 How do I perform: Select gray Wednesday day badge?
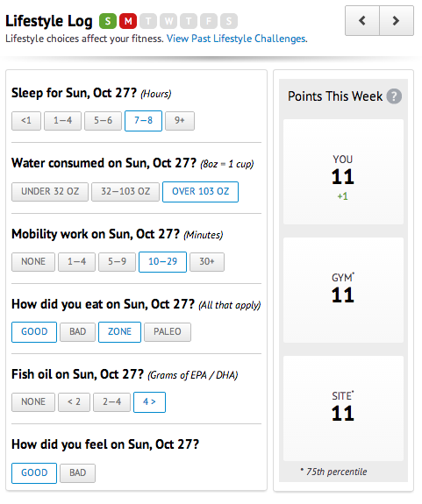tap(168, 21)
